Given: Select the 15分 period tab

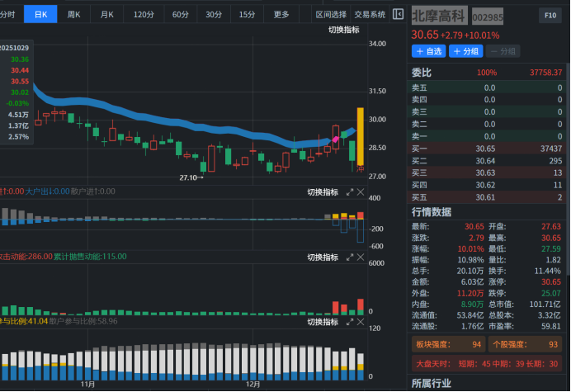Looking at the screenshot, I should [247, 14].
